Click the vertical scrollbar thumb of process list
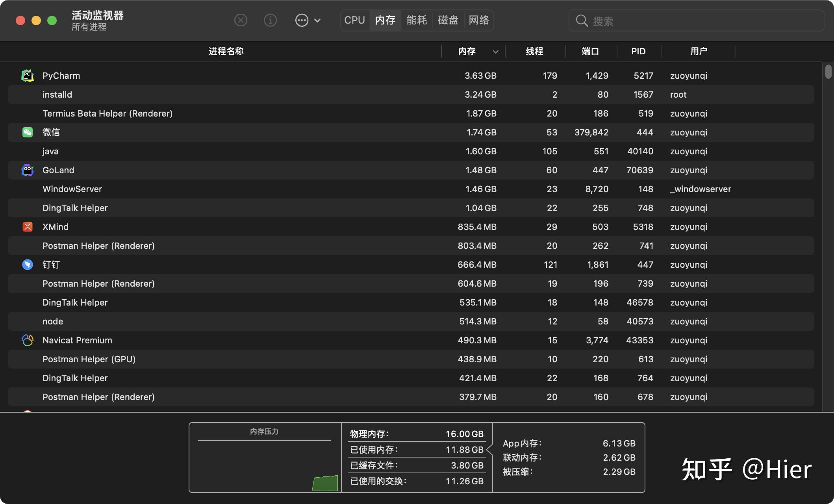 tap(828, 72)
